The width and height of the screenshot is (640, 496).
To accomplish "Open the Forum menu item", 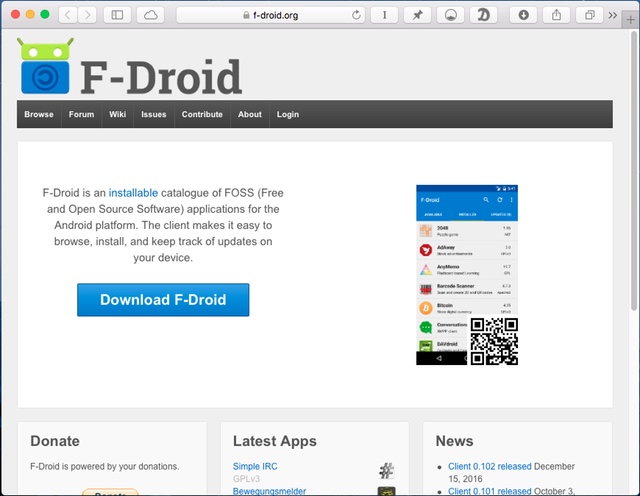I will [81, 114].
